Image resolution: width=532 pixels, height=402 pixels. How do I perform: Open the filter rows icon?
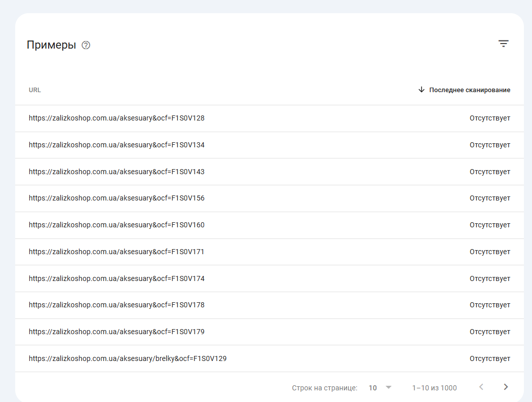503,44
